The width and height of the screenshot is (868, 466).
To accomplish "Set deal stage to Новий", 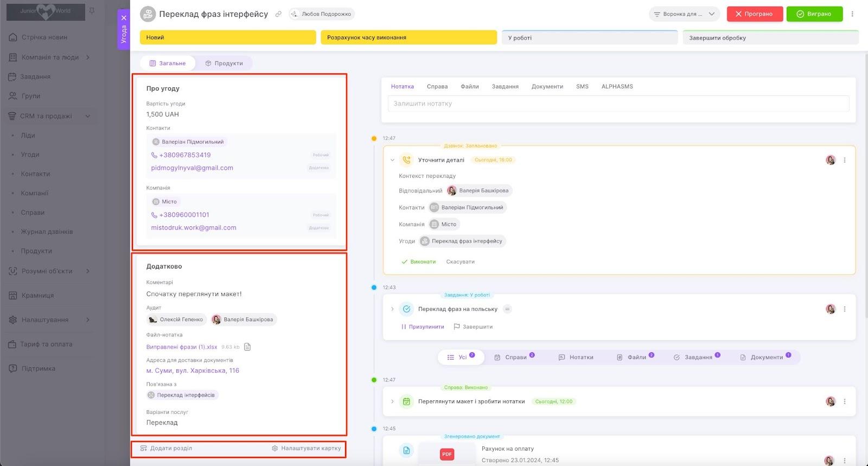I will point(228,37).
